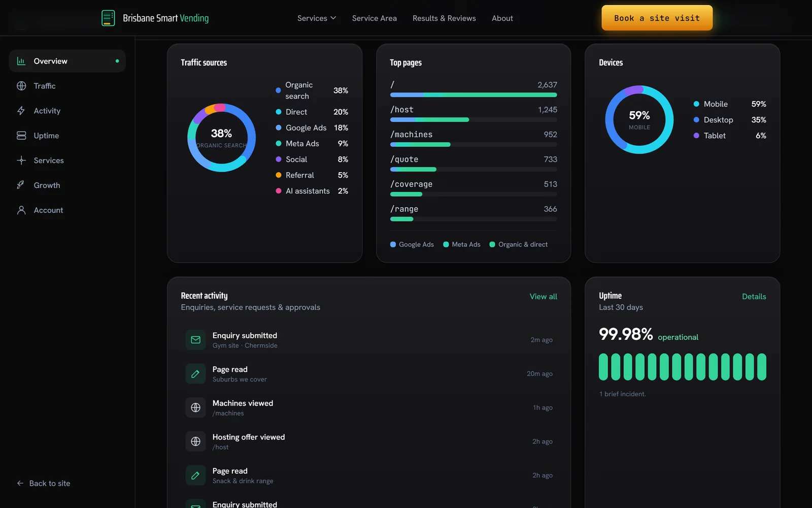Click the Meta Ads traffic source dot

click(279, 144)
